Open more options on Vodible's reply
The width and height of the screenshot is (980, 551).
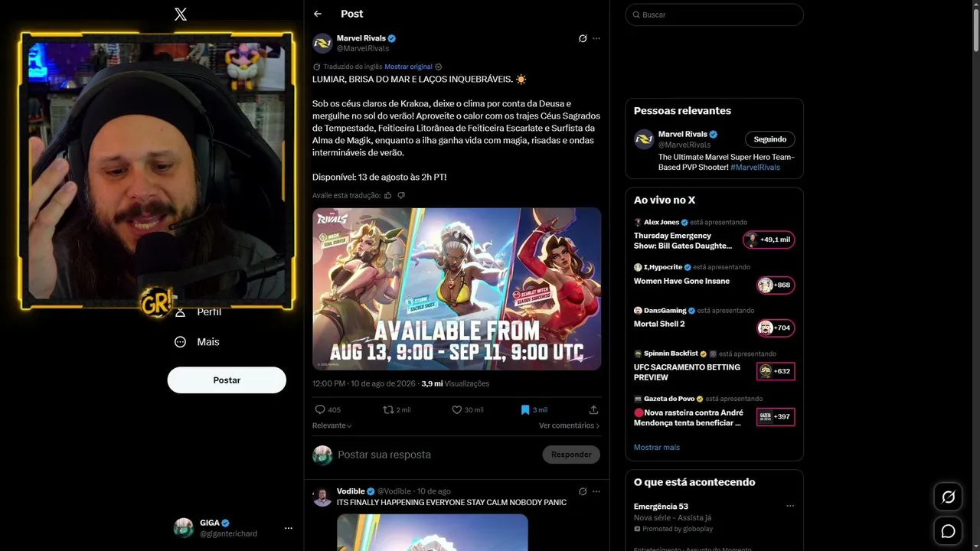(596, 491)
